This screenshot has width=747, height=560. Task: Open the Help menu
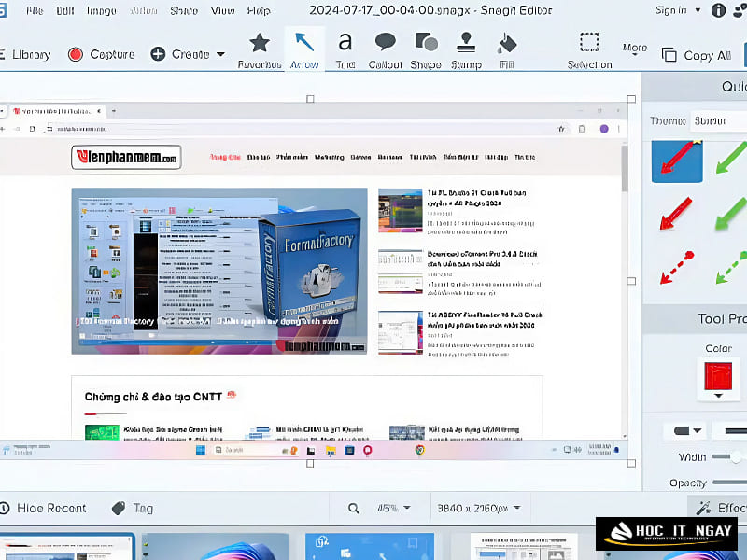tap(259, 10)
